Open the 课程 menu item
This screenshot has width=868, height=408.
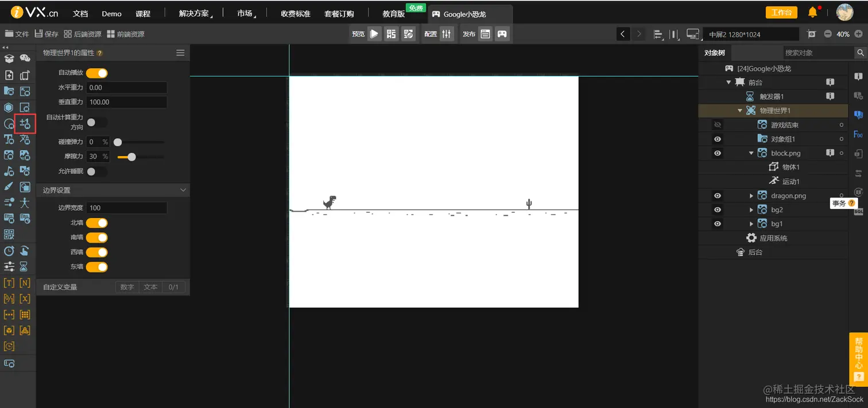tap(143, 14)
